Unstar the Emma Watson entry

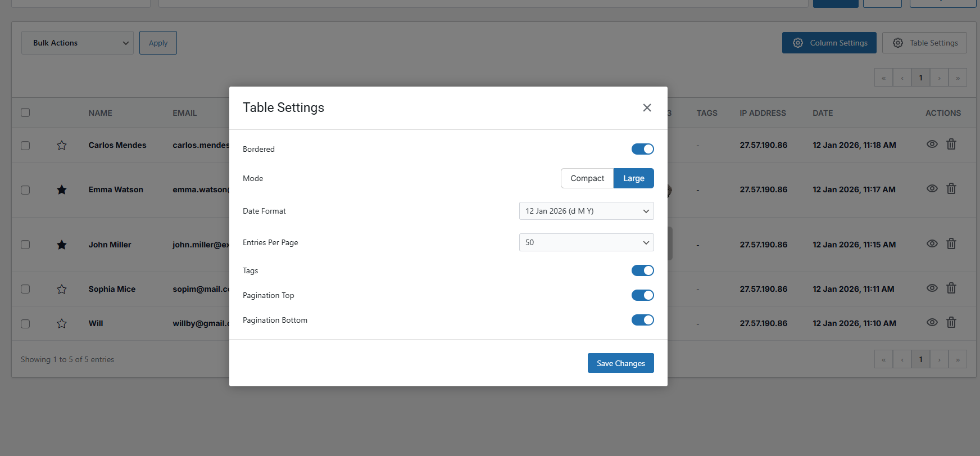coord(62,190)
